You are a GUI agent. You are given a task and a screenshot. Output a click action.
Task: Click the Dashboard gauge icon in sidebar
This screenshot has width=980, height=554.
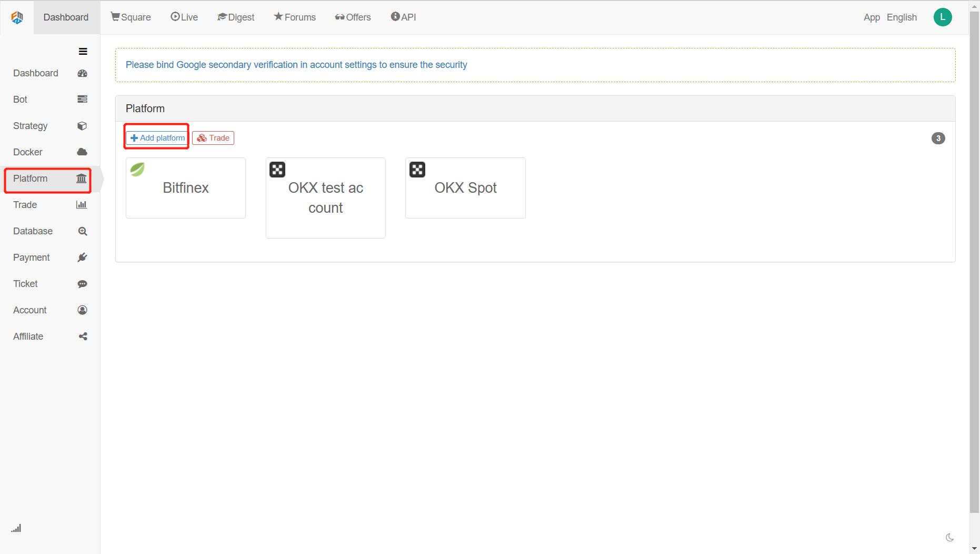coord(82,73)
